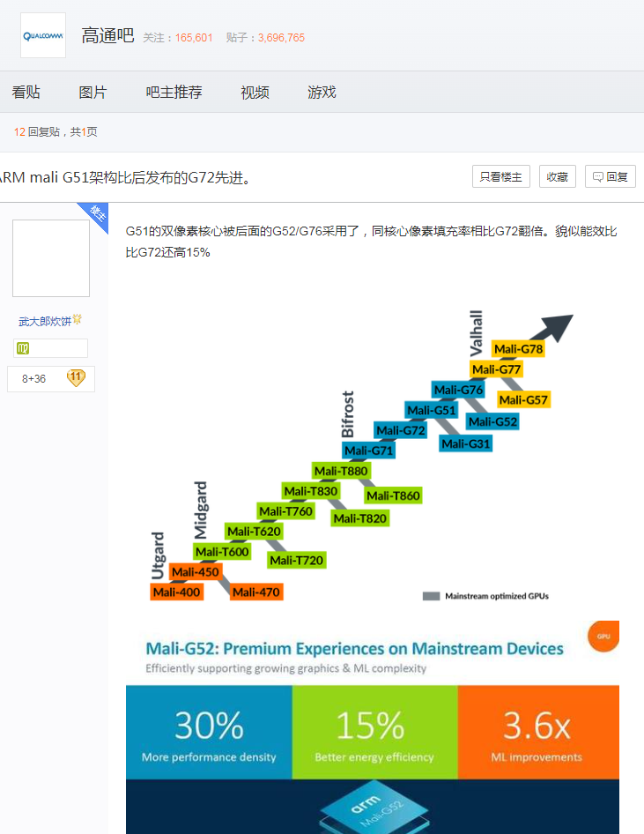Viewport: 644px width, 834px height.
Task: Click the 收藏 button
Action: pyautogui.click(x=558, y=176)
